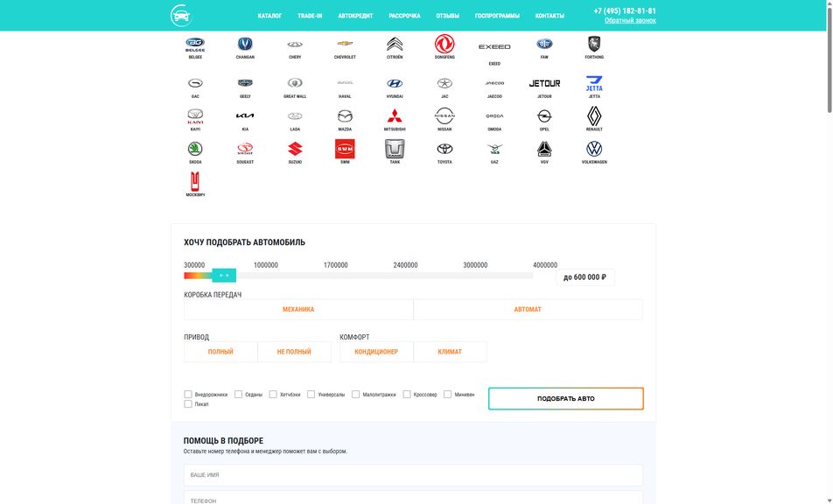Open the SWM brand logo

pyautogui.click(x=345, y=149)
